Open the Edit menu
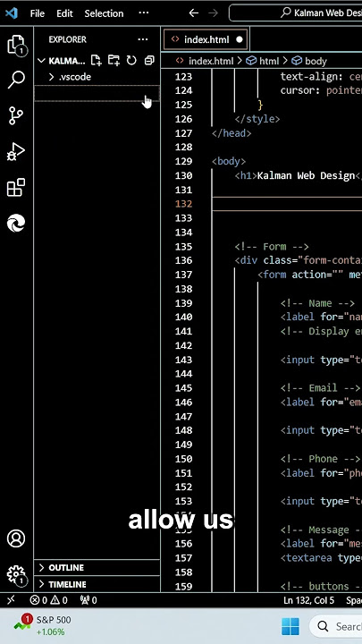Viewport: 362px width, 644px height. [x=64, y=13]
